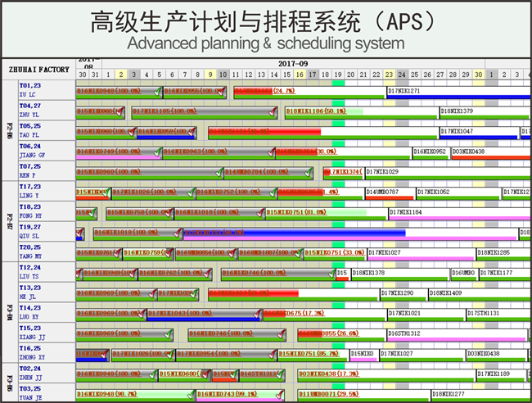The width and height of the screenshot is (532, 403).
Task: Select day 24 in the date header
Action: 402,75
